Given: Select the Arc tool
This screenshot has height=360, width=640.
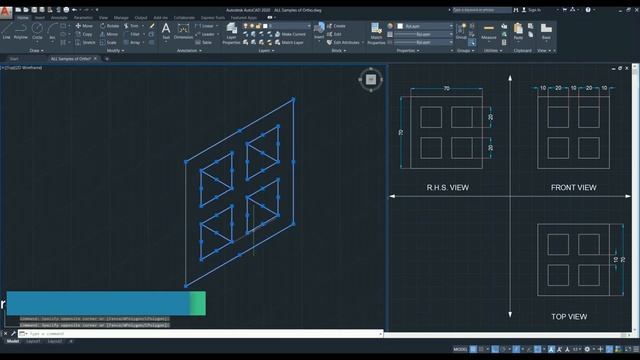Looking at the screenshot, I should tap(52, 31).
